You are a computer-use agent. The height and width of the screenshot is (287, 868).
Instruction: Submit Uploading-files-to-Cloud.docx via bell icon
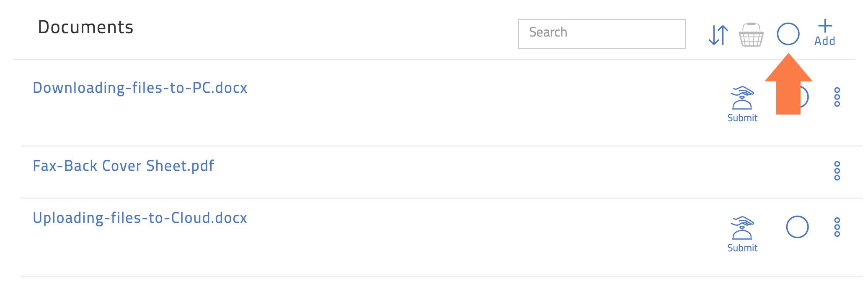click(742, 227)
